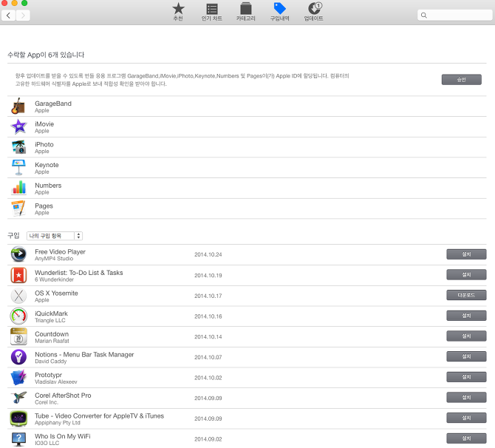The height and width of the screenshot is (448, 495).
Task: Open the Pages title link
Action: [x=44, y=206]
